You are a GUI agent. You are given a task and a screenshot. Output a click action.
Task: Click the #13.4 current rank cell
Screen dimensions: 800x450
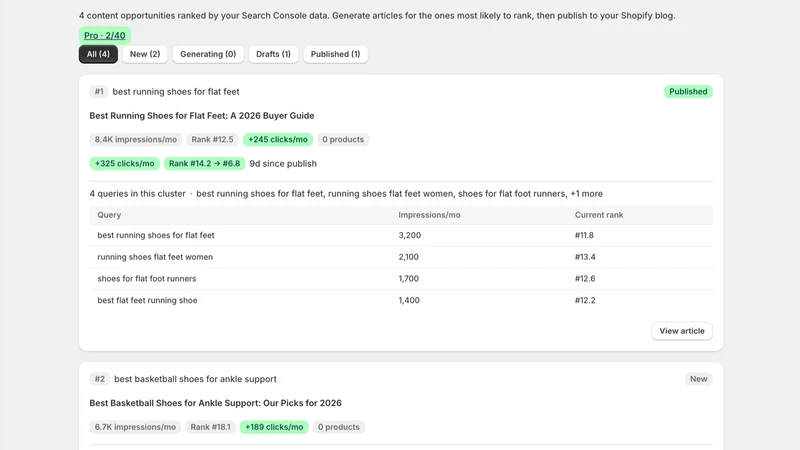point(585,257)
